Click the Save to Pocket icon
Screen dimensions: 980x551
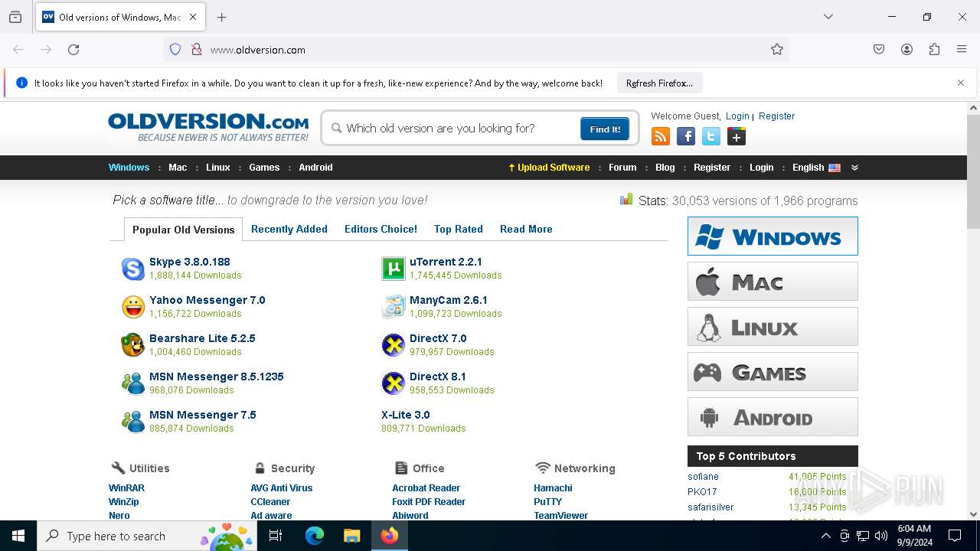tap(879, 50)
